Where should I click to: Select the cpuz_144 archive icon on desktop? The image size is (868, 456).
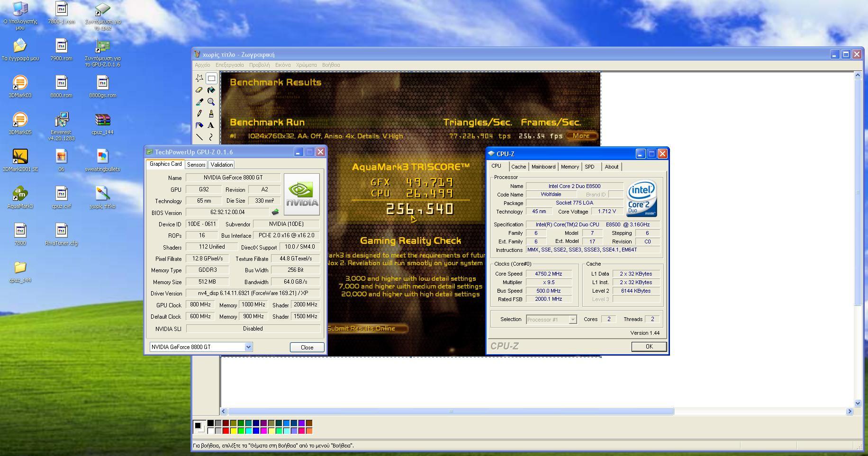102,124
